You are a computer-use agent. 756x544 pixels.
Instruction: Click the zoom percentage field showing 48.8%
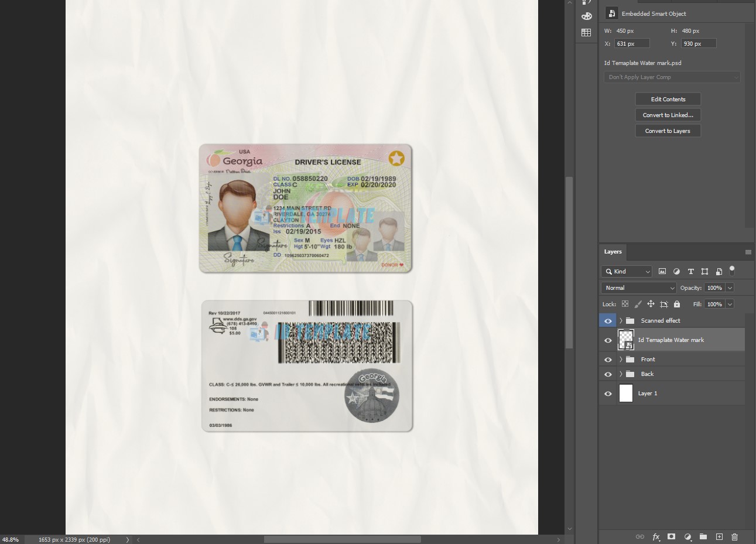point(11,539)
